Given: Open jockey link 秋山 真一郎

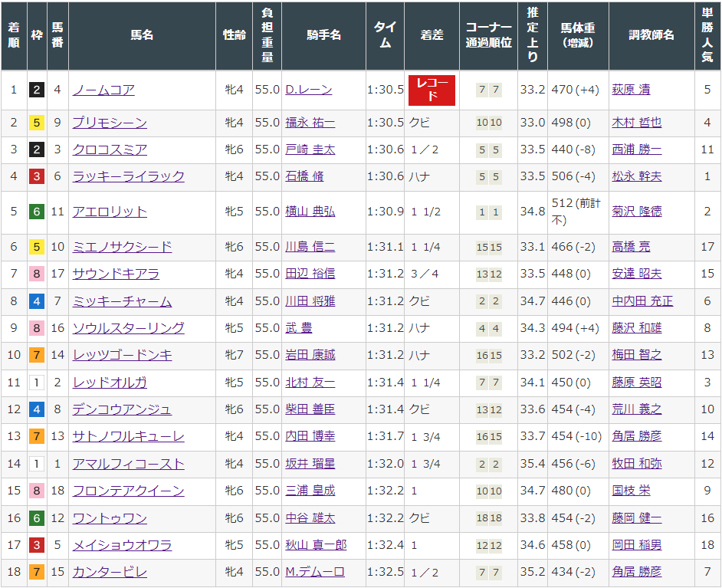Looking at the screenshot, I should click(316, 545).
